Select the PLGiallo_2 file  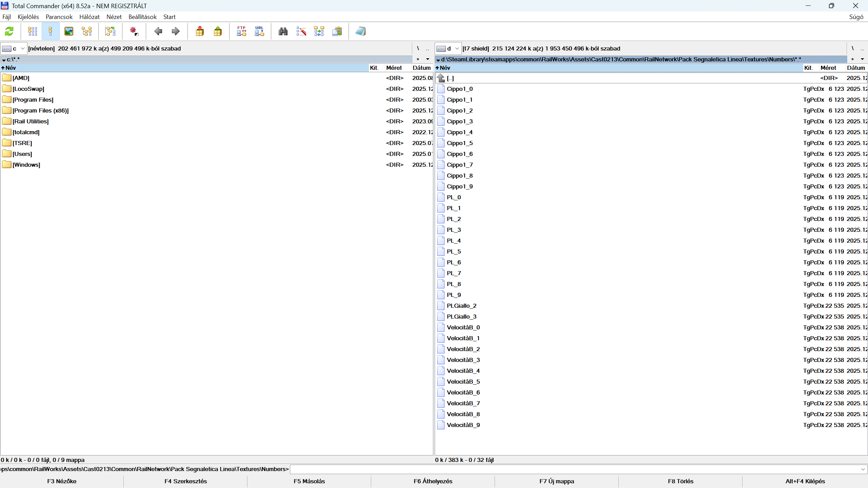tap(461, 306)
